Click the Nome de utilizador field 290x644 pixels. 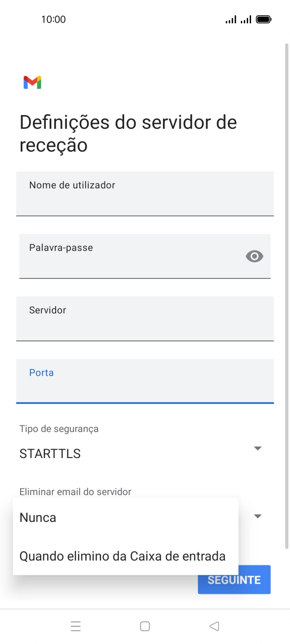pos(145,194)
